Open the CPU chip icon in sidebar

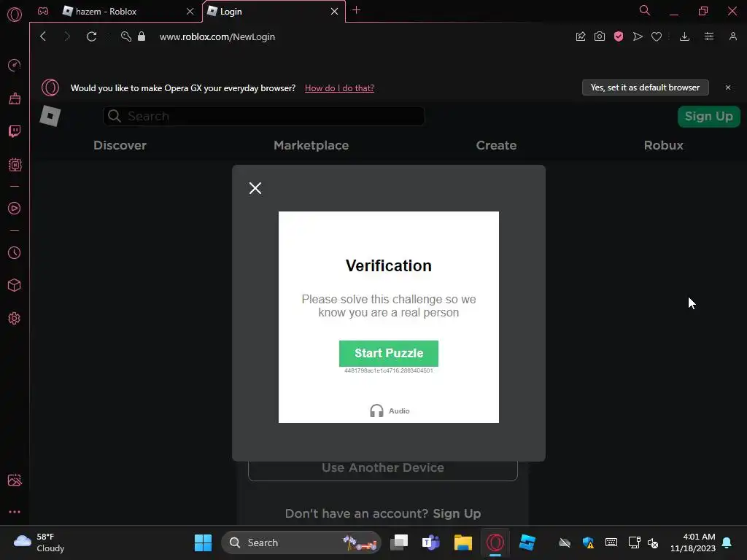pyautogui.click(x=15, y=165)
